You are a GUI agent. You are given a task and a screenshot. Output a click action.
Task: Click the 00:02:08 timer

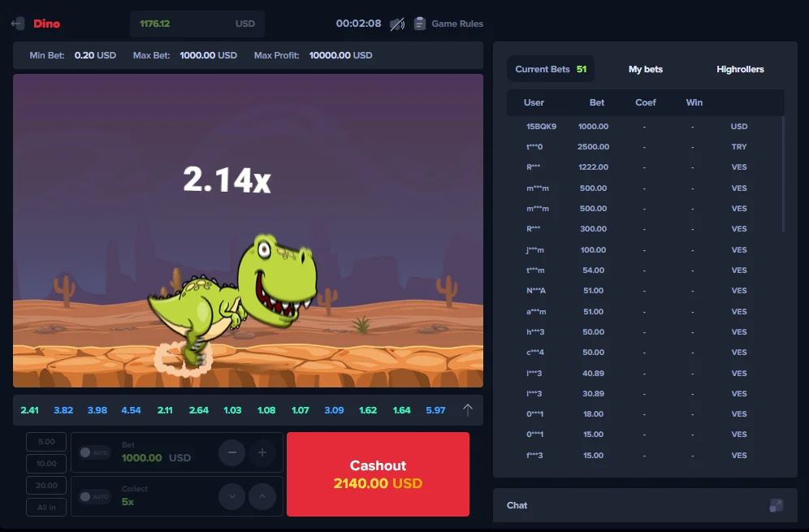(358, 24)
